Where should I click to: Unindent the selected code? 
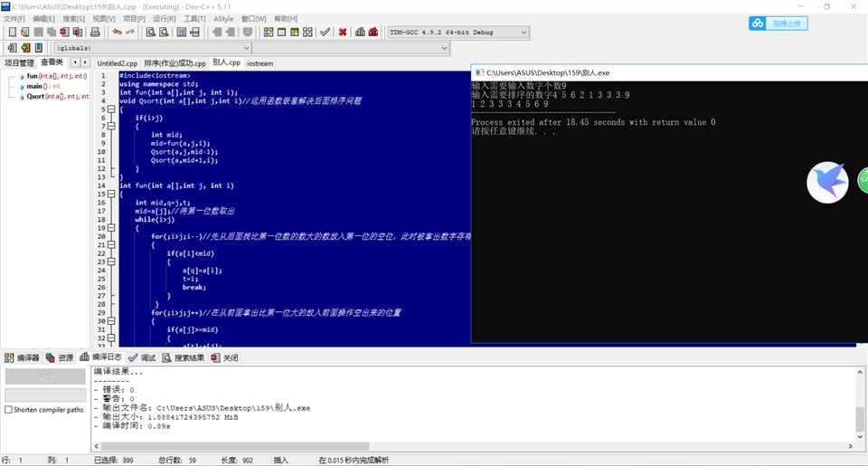coord(231,33)
